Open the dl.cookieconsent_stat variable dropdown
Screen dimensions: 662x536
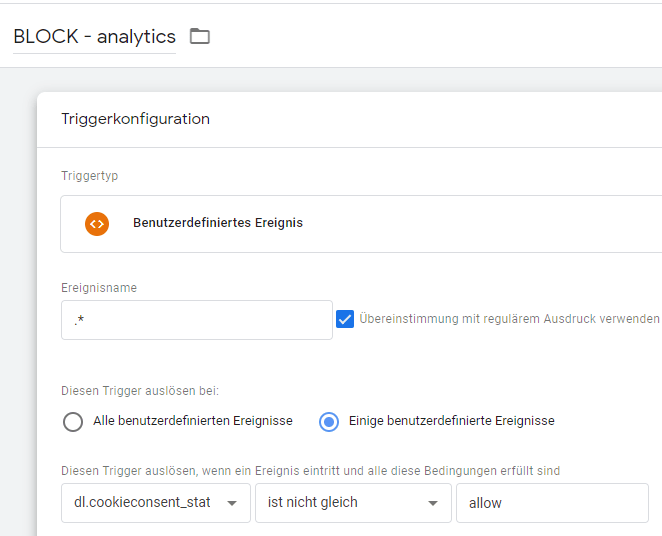point(156,503)
